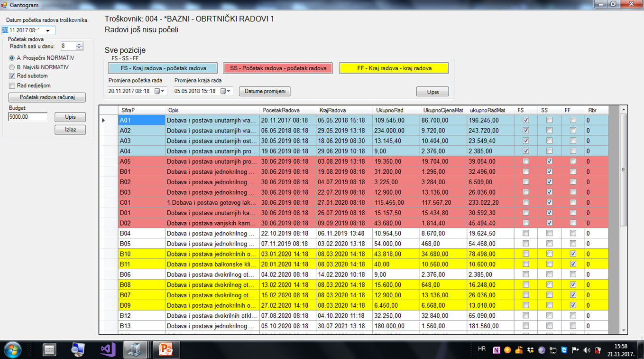Screen dimensions: 644x359
Task: Click Upis button next to Budget field
Action: click(70, 117)
